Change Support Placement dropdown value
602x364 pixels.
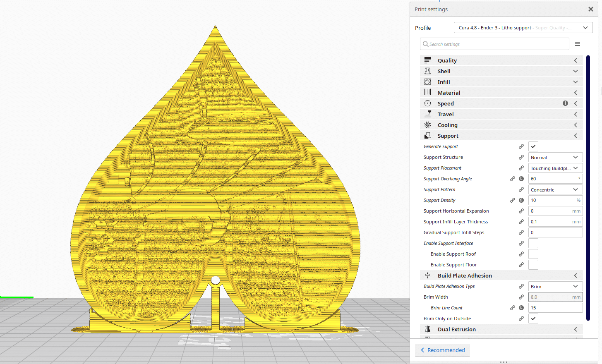click(x=555, y=168)
